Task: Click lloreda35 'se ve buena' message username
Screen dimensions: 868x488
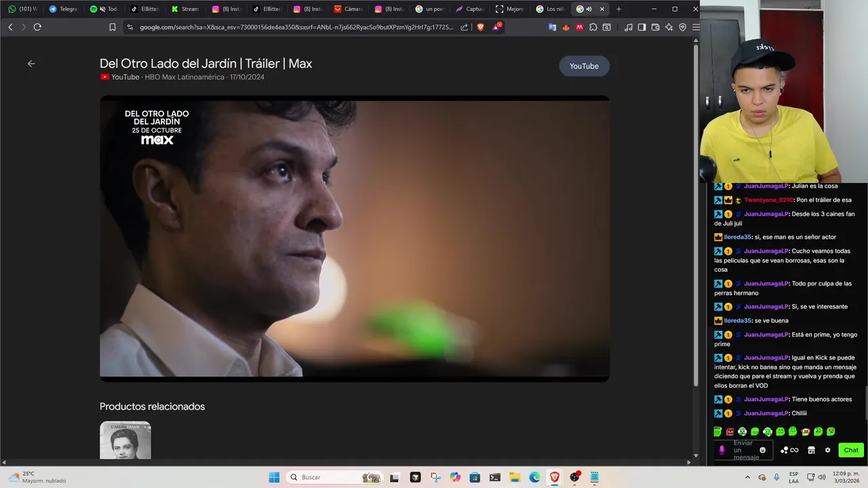Action: click(x=738, y=321)
